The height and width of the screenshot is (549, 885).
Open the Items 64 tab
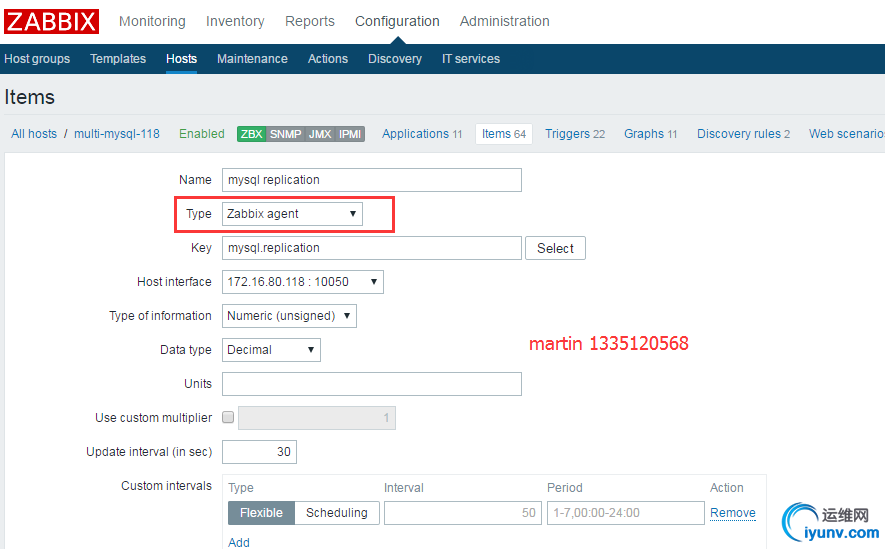(x=503, y=134)
